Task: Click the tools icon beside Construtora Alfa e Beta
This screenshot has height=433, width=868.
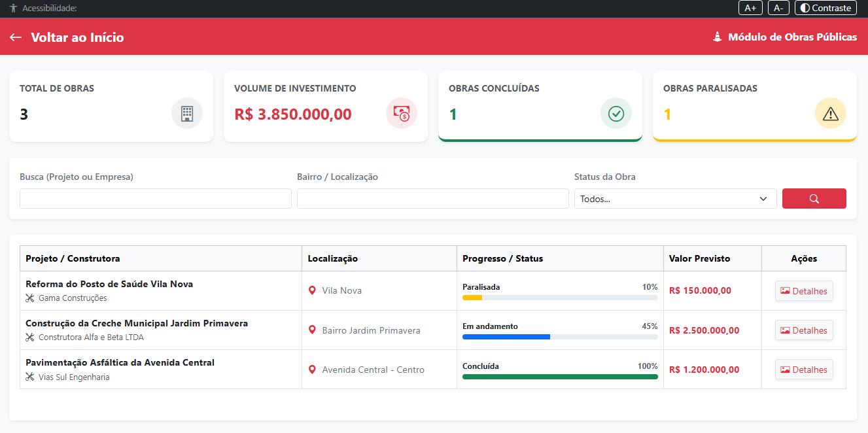Action: pyautogui.click(x=29, y=338)
